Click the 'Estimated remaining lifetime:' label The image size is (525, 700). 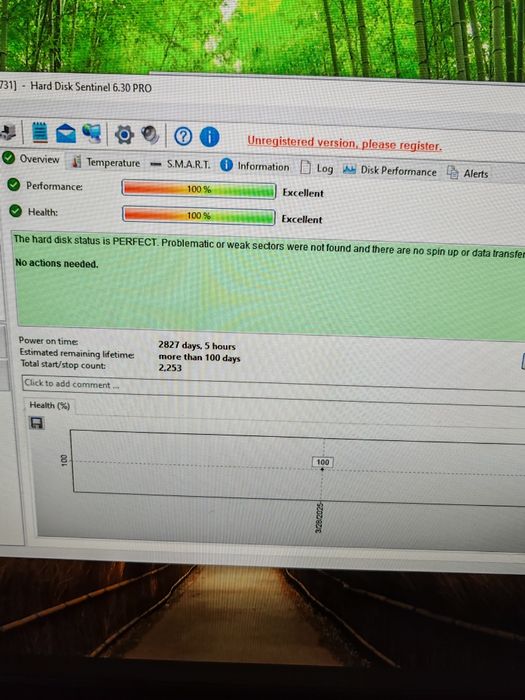[x=76, y=353]
